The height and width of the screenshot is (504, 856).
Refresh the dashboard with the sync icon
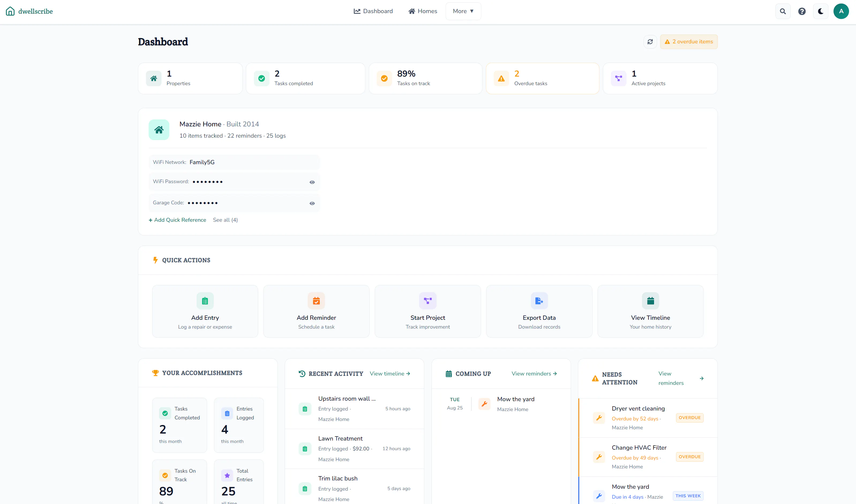650,42
